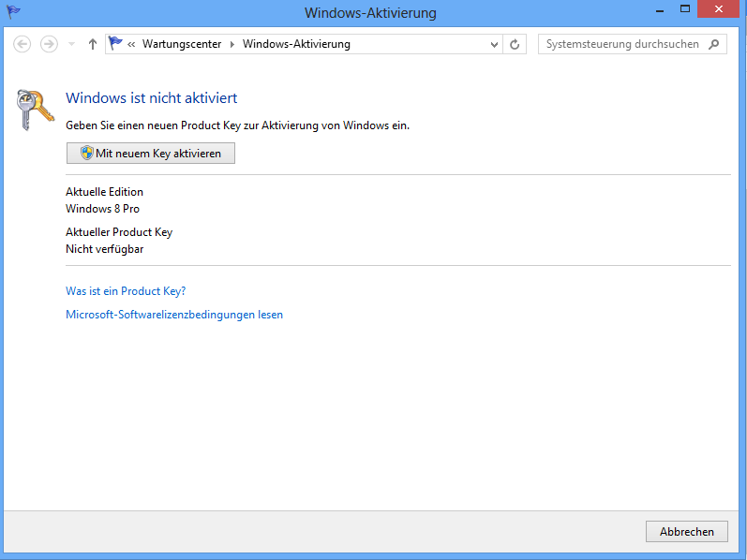Click the search magnifier icon
This screenshot has width=747, height=560.
(x=713, y=44)
